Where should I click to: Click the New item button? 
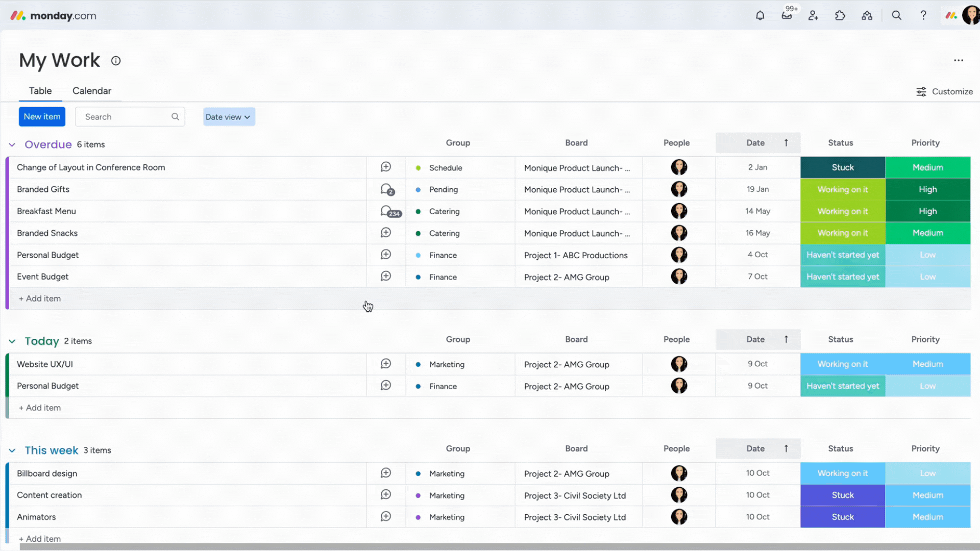click(42, 117)
